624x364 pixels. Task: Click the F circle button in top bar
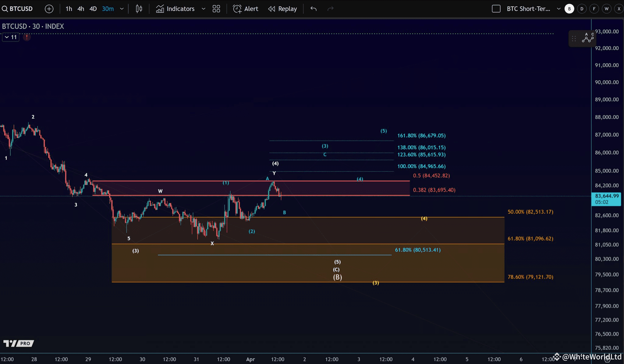(x=594, y=9)
